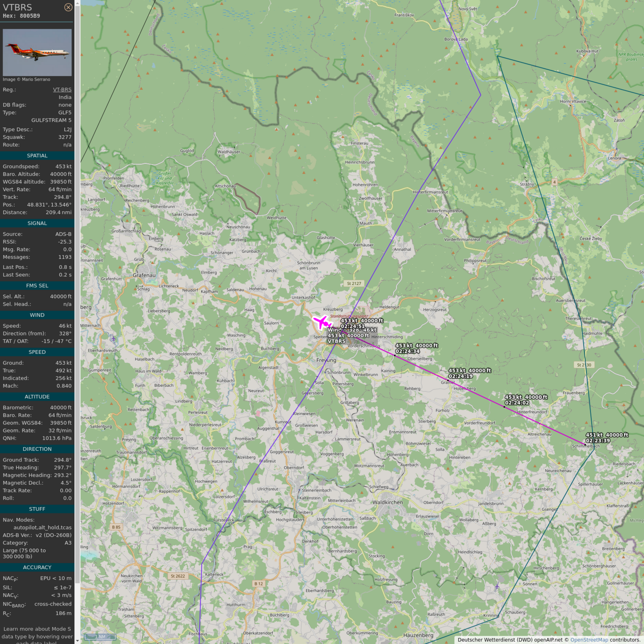Open the VT-BRS registration link
Screen dimensions: 644x644
(x=62, y=89)
